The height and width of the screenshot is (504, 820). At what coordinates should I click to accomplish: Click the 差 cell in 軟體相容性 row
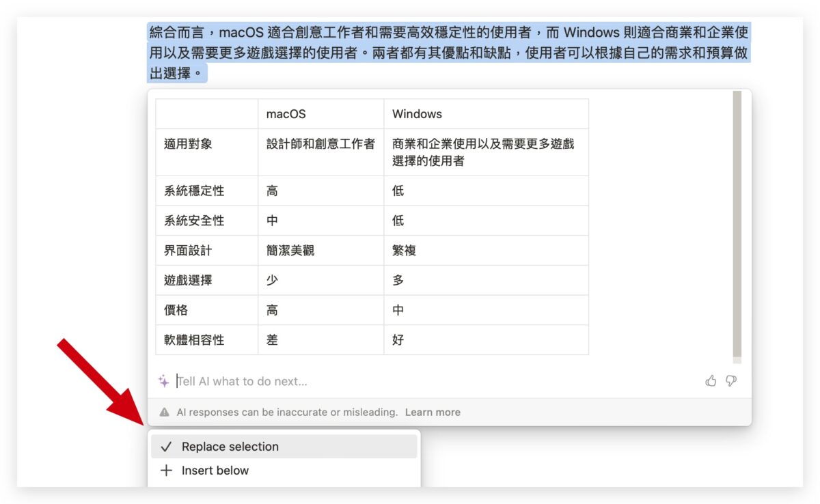coord(321,340)
